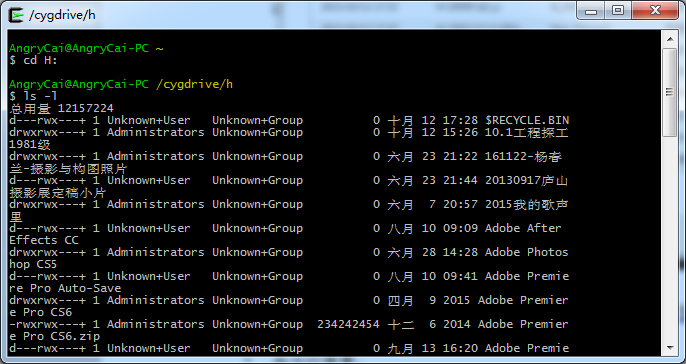Click the total size value 12157224

[x=86, y=108]
